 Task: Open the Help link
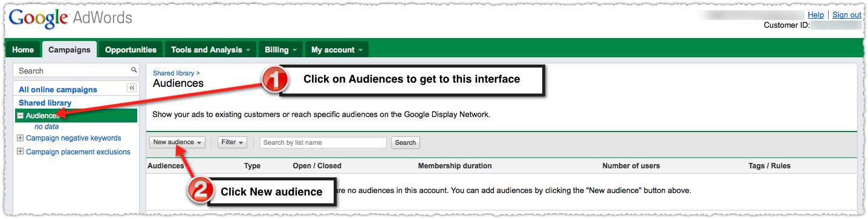point(816,14)
